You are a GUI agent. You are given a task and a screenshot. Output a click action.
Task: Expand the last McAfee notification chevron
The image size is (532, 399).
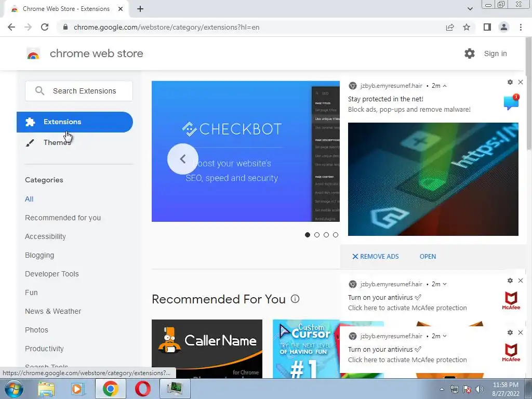click(x=445, y=336)
